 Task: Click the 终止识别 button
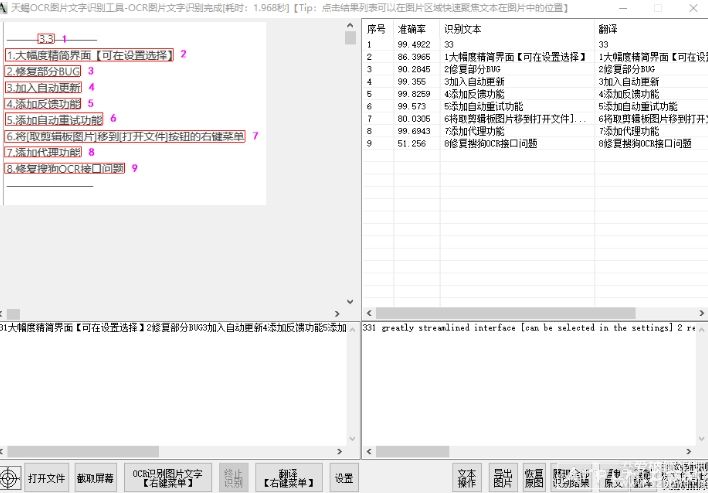pos(233,478)
